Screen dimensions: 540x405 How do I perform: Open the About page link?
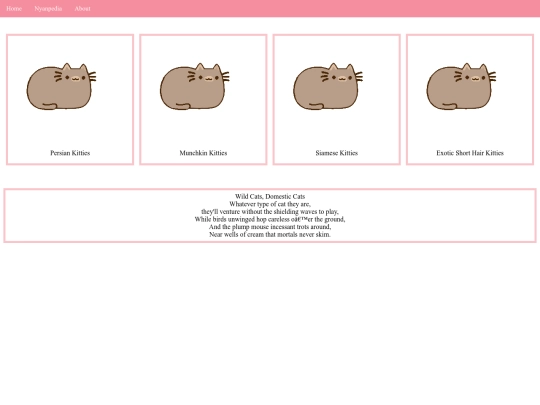click(x=83, y=9)
